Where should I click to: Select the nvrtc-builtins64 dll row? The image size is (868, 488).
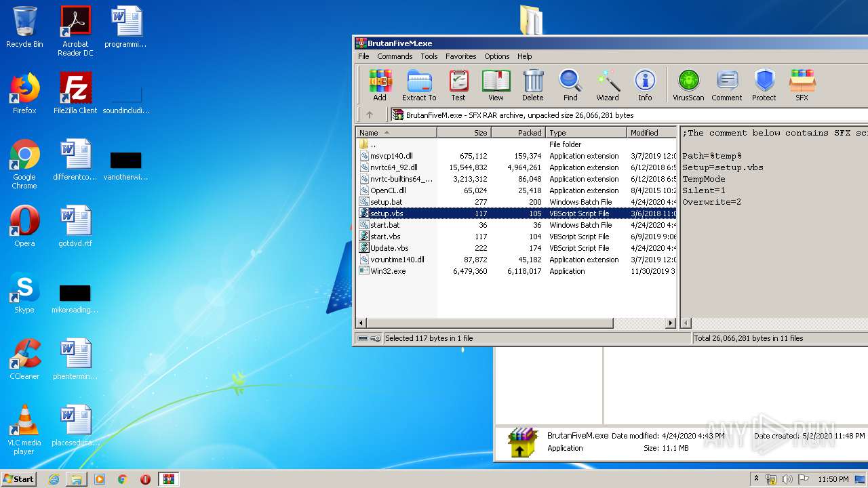tap(516, 179)
